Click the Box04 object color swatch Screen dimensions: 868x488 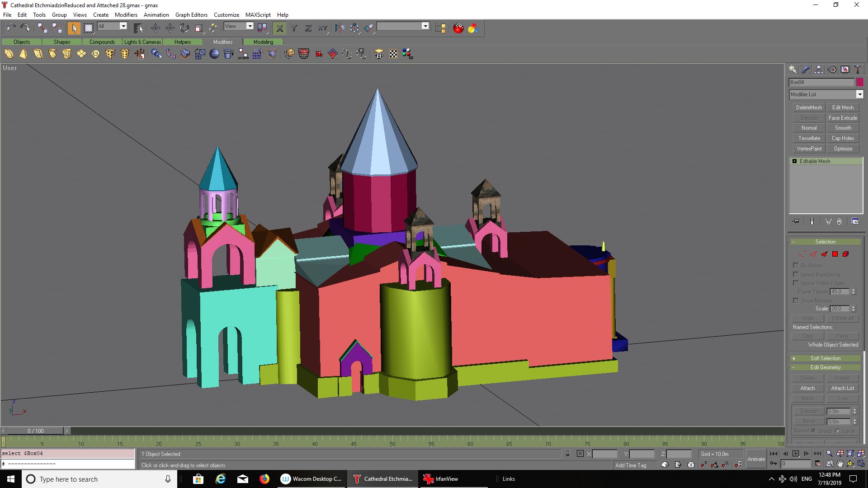[x=859, y=82]
